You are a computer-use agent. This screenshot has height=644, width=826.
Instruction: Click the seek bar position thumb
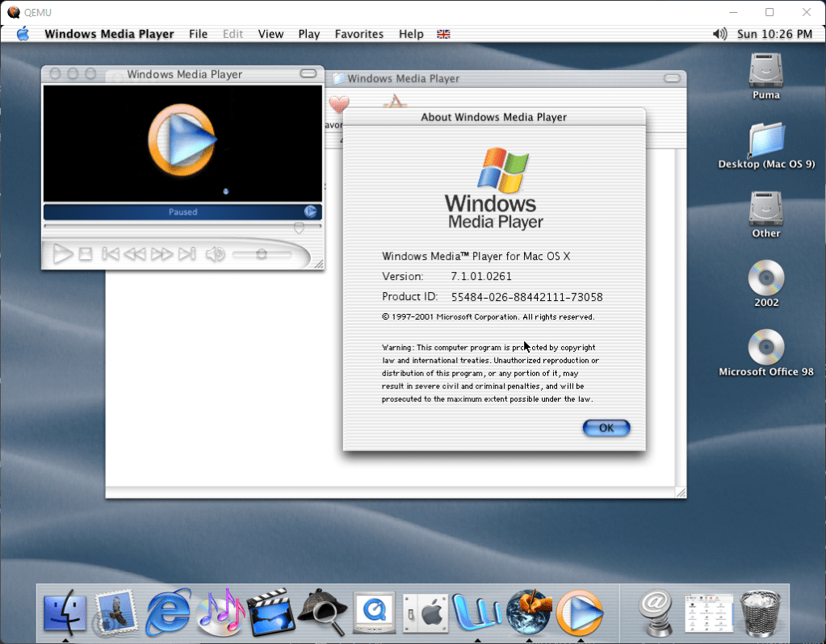[299, 228]
